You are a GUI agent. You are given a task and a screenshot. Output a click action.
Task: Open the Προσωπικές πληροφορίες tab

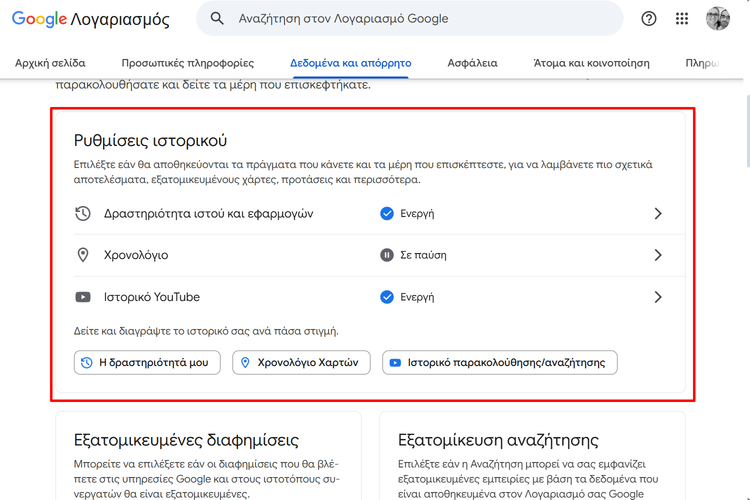[x=188, y=63]
